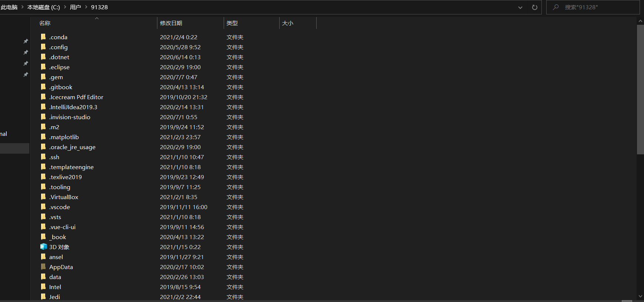
Task: Click date 2019/9/24 11:52
Action: tap(182, 127)
